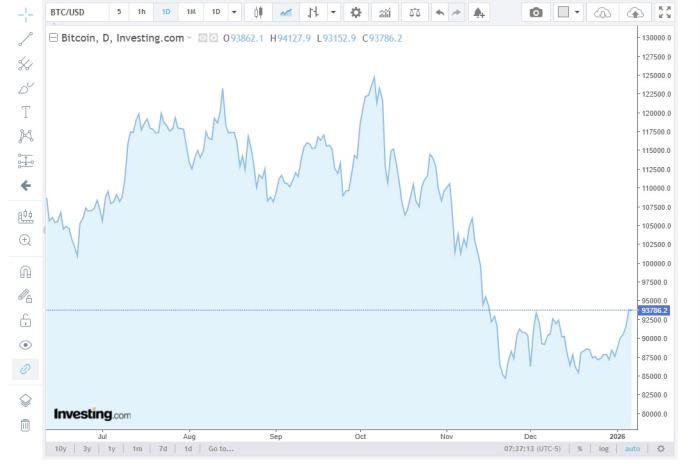Take a snapshot with the camera icon
Image resolution: width=700 pixels, height=464 pixels.
(536, 12)
